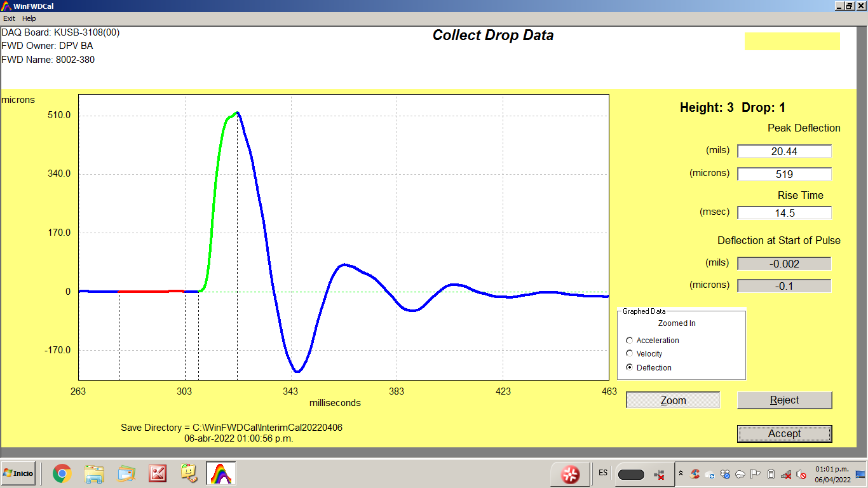This screenshot has width=868, height=488.
Task: Click the CCleaner tray icon
Action: [x=695, y=474]
